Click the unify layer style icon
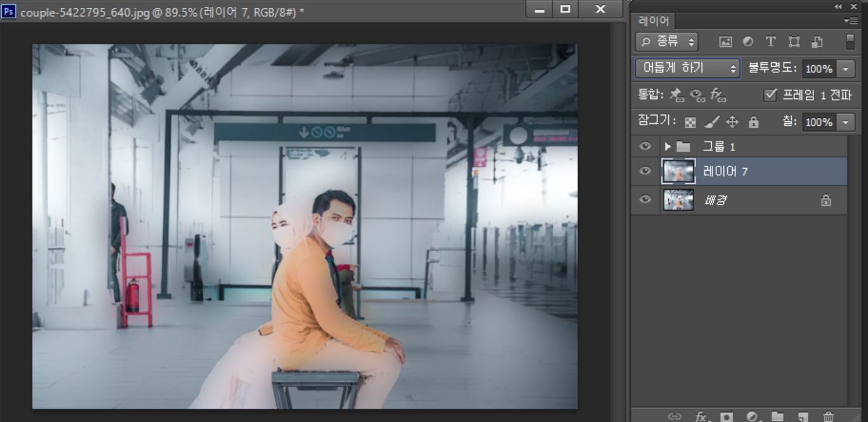 coord(718,96)
